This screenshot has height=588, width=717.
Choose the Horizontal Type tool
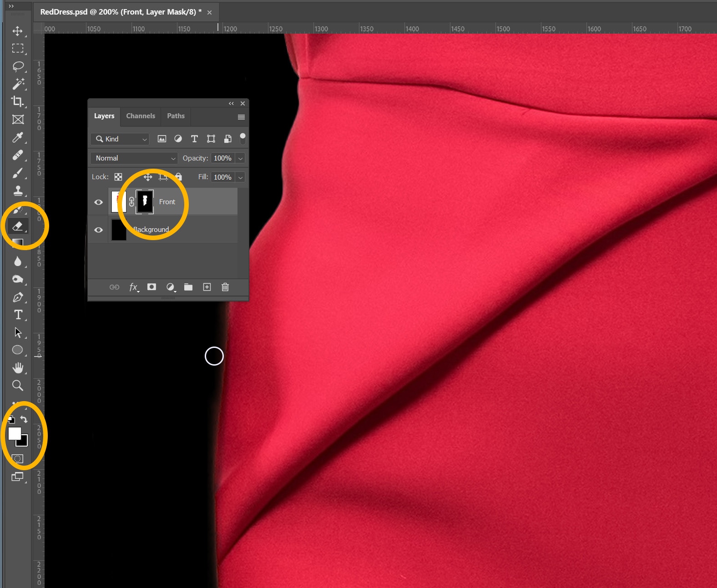tap(18, 315)
